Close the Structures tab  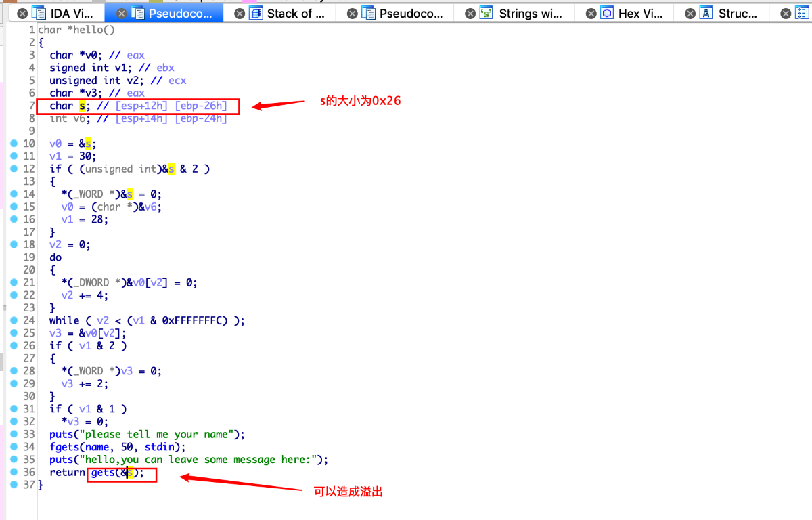[690, 13]
